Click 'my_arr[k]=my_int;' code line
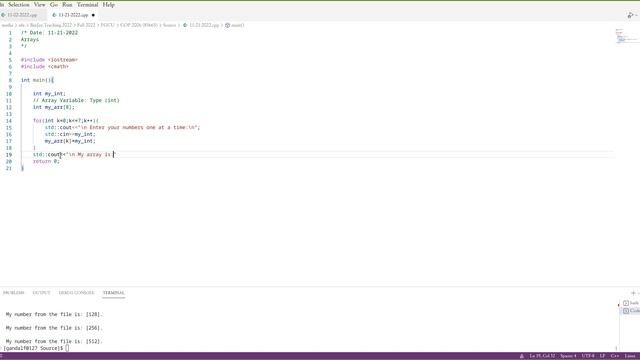The image size is (640, 360). pos(70,141)
